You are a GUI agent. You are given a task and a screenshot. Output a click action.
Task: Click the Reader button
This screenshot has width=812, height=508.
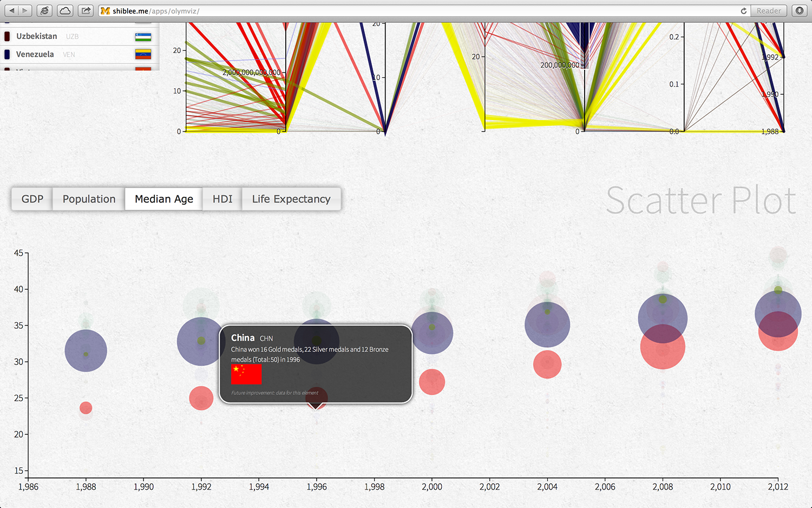click(x=768, y=10)
